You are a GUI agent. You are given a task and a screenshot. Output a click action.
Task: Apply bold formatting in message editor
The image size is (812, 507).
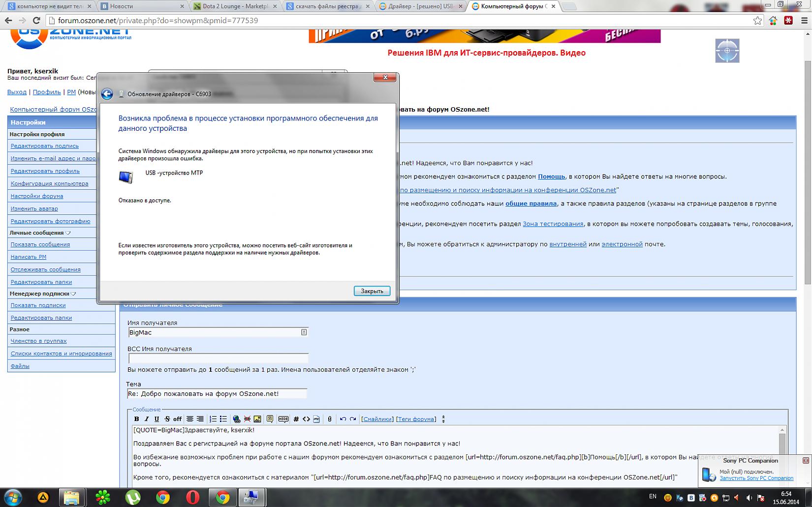coord(136,419)
